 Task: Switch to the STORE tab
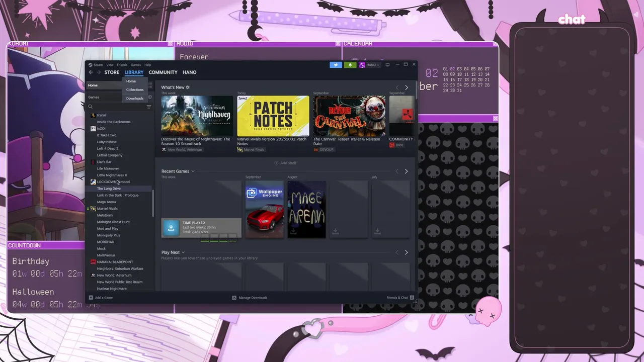tap(112, 72)
